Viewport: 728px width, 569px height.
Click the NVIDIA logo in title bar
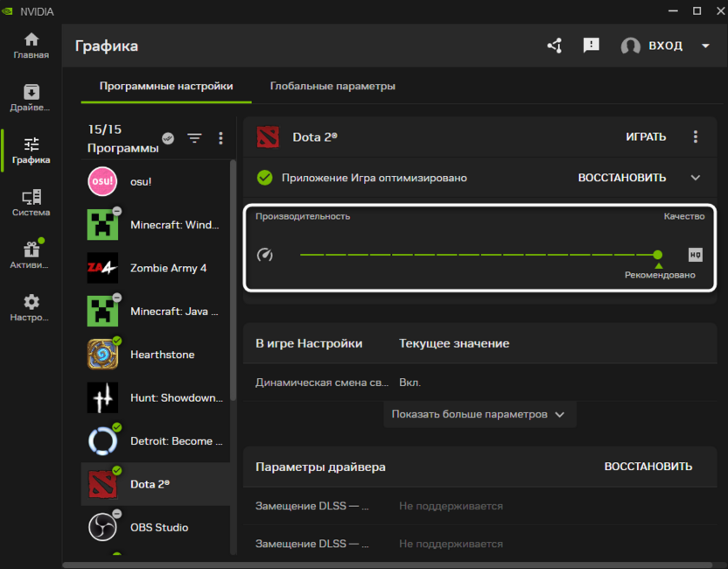tap(7, 11)
